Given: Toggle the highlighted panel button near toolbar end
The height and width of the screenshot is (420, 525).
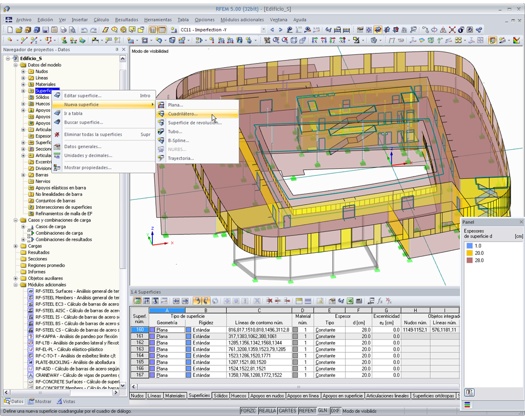Looking at the screenshot, I should pos(493,41).
